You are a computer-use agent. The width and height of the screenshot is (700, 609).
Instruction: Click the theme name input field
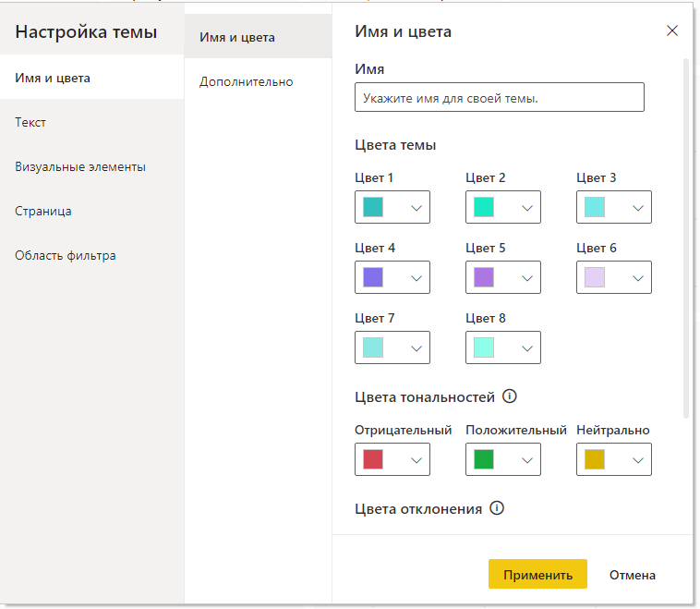(499, 97)
